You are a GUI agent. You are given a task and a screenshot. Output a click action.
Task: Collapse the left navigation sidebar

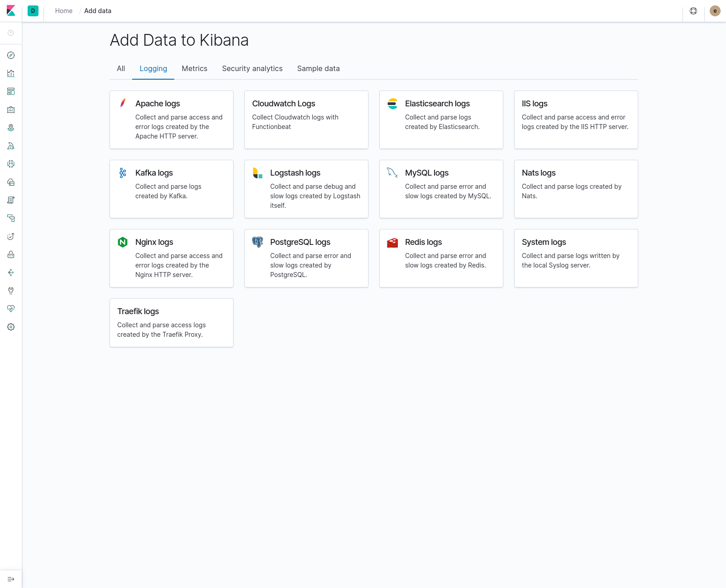11,578
